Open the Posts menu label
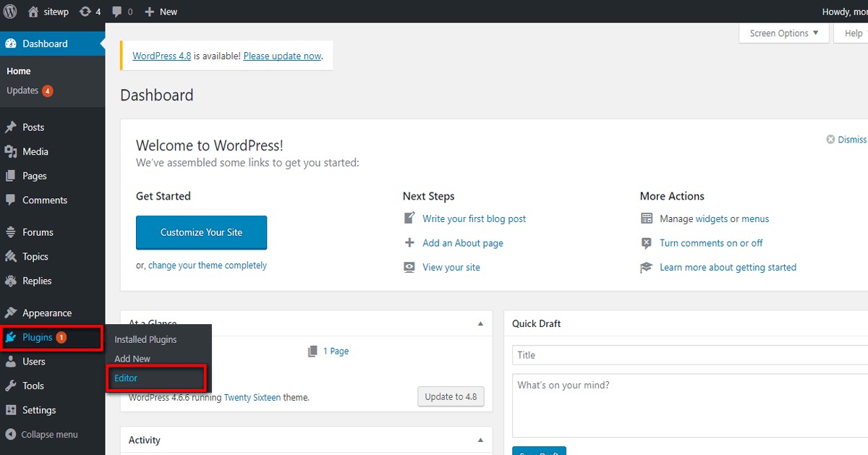868x455 pixels. tap(33, 127)
